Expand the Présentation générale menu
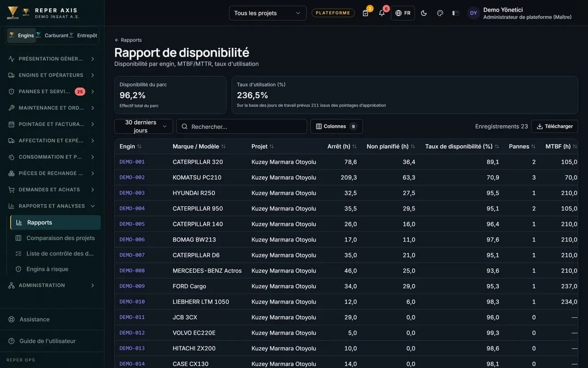Image resolution: width=588 pixels, height=368 pixels. (52, 59)
